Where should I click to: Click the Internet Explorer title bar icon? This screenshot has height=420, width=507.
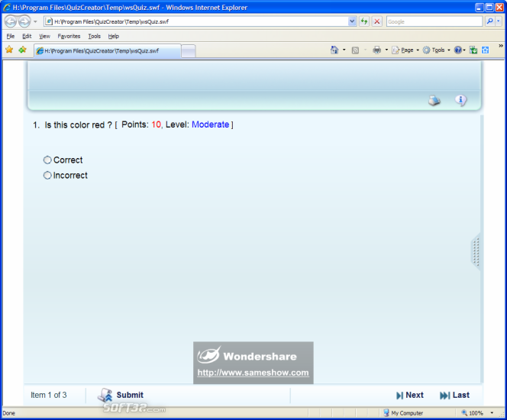(7, 7)
